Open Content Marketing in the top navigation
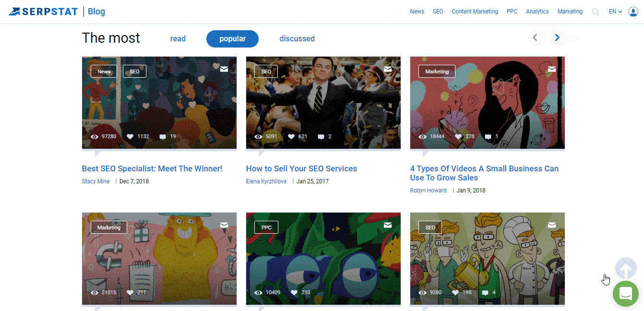Screen dimensions: 644x311 475,12
